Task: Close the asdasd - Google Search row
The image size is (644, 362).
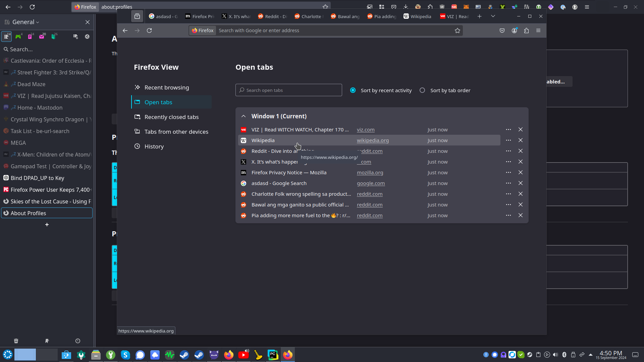Action: tap(521, 183)
